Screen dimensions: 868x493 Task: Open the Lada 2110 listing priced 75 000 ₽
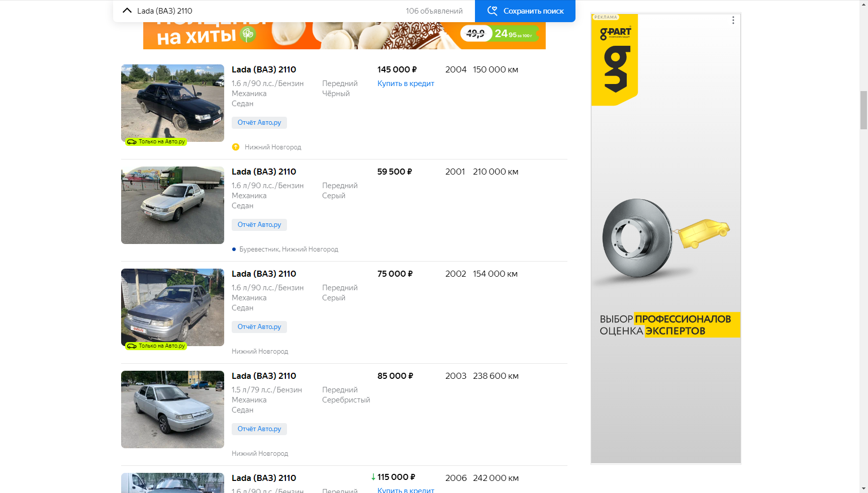(264, 274)
